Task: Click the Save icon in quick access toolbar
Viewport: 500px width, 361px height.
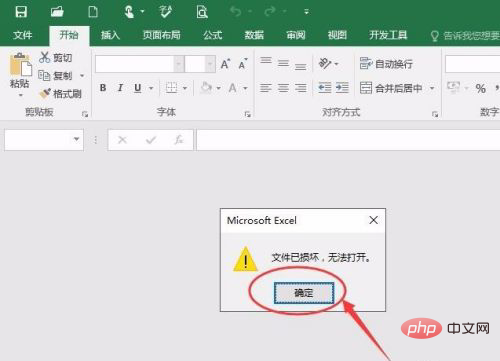Action: coord(21,12)
